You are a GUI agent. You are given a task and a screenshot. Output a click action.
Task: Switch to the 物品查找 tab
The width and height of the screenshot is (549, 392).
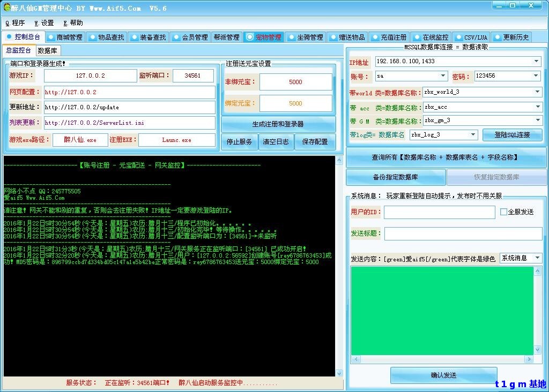[x=107, y=37]
